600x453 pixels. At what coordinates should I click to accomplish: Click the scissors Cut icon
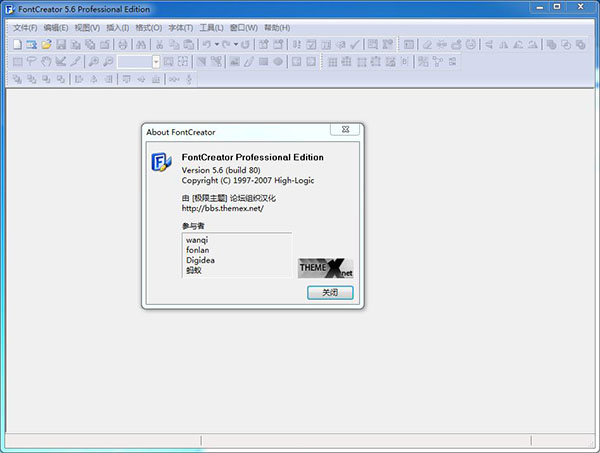(x=159, y=44)
